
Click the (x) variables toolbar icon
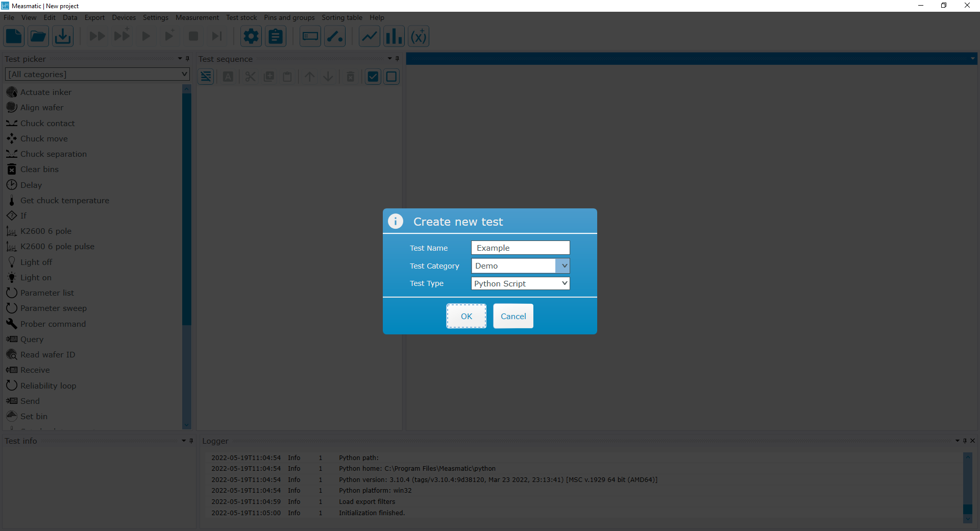[419, 36]
